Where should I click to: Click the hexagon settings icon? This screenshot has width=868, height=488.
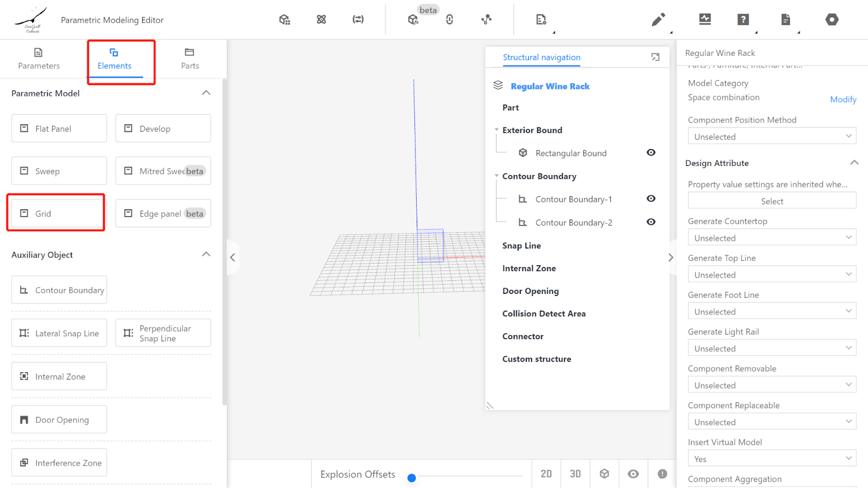[x=832, y=20]
